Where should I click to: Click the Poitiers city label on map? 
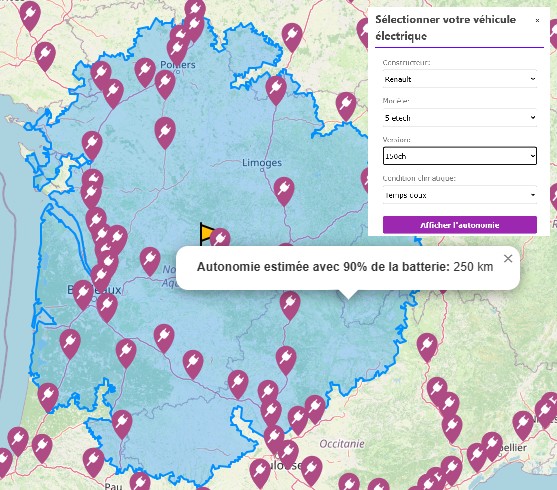pos(178,65)
